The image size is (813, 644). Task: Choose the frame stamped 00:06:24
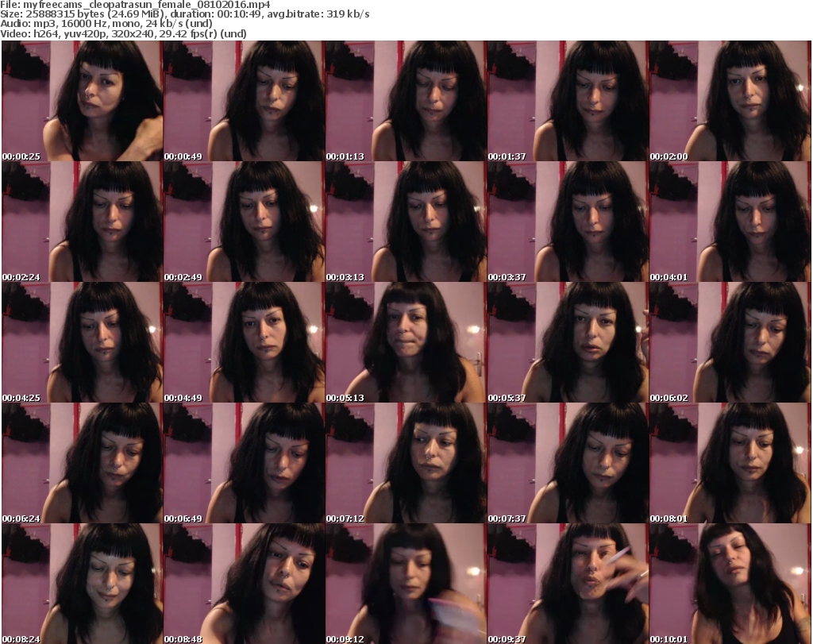pyautogui.click(x=82, y=463)
